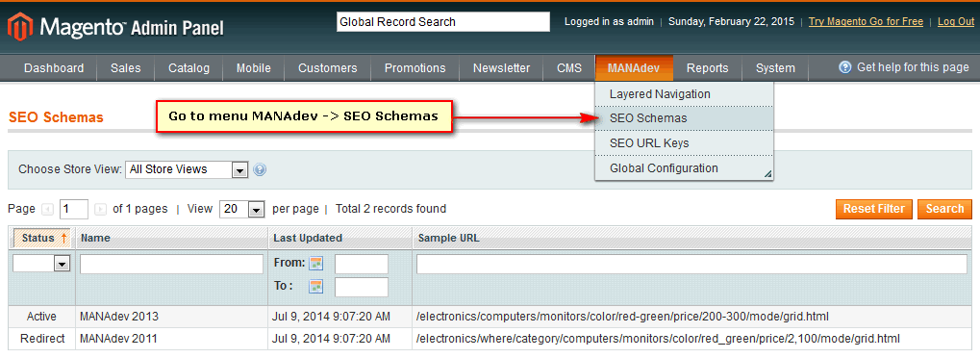
Task: Click the Redirect status cell
Action: 42,339
